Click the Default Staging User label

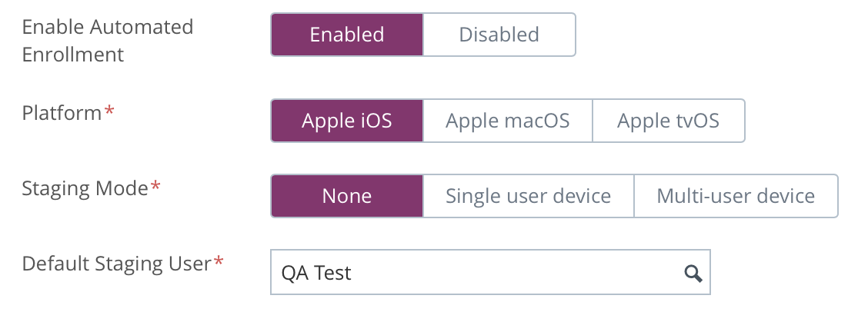coord(116,264)
